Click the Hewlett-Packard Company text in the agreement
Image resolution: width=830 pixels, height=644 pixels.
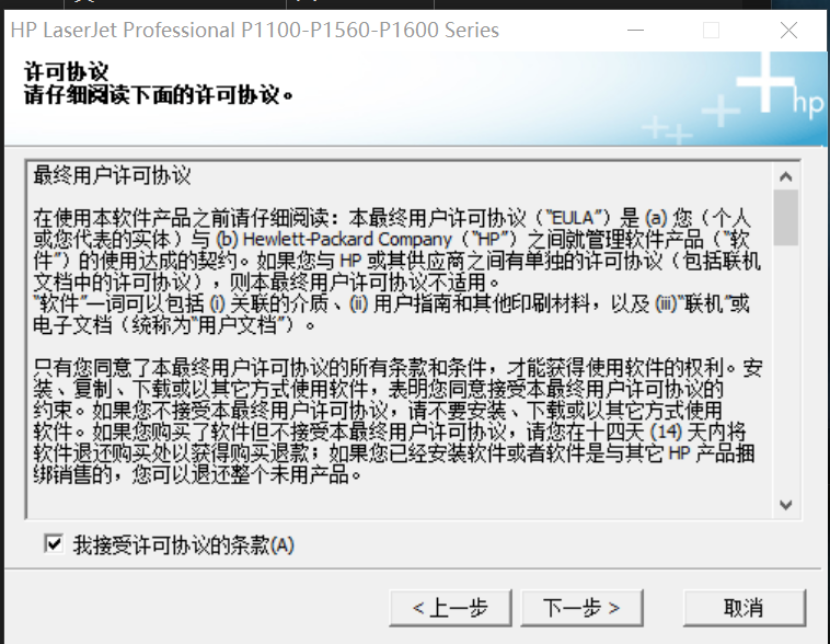pyautogui.click(x=347, y=239)
